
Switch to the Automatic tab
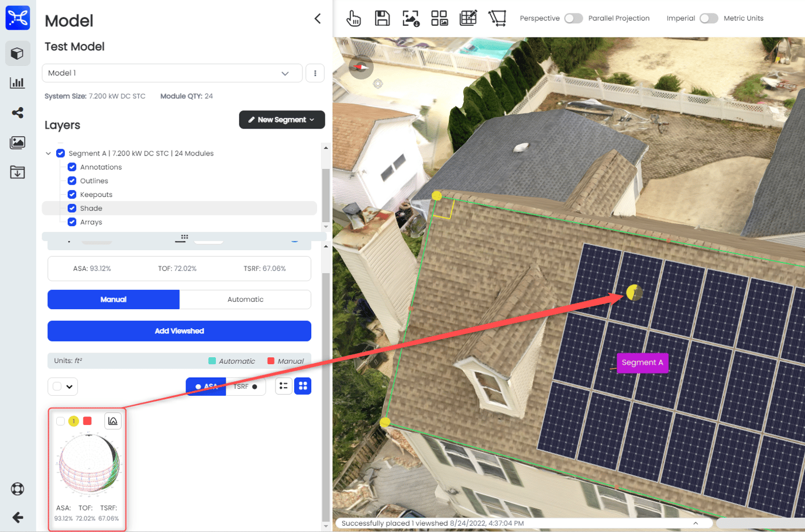point(245,299)
